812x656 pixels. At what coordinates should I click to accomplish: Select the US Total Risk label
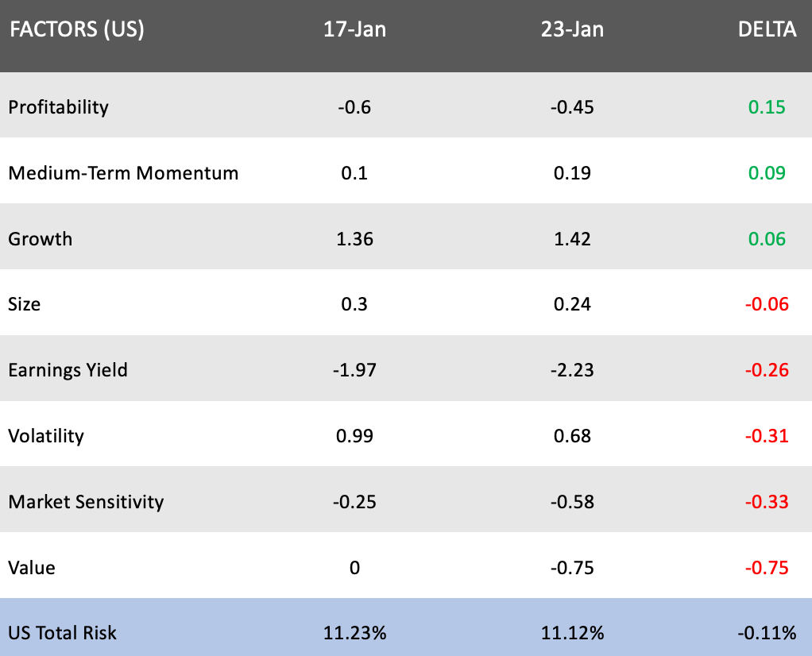(62, 633)
